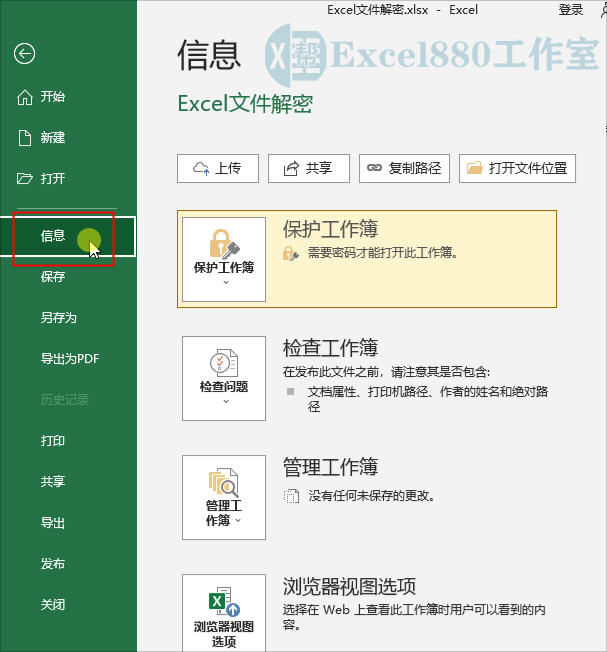Choose 保存 in the sidebar
This screenshot has height=652, width=607.
(53, 277)
